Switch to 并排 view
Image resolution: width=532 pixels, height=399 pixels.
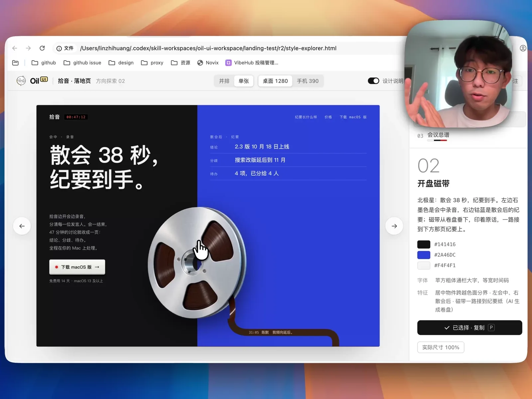point(224,81)
